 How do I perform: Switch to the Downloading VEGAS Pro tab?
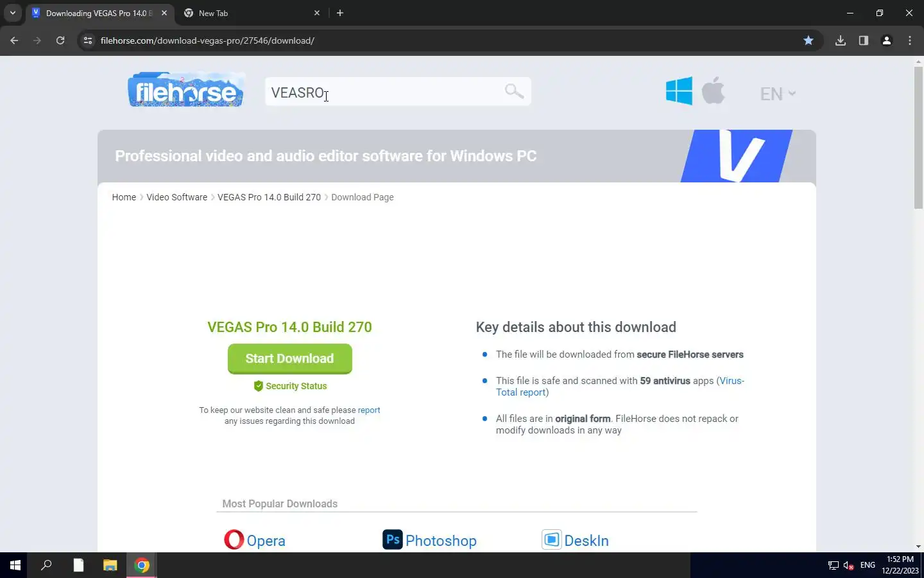99,13
